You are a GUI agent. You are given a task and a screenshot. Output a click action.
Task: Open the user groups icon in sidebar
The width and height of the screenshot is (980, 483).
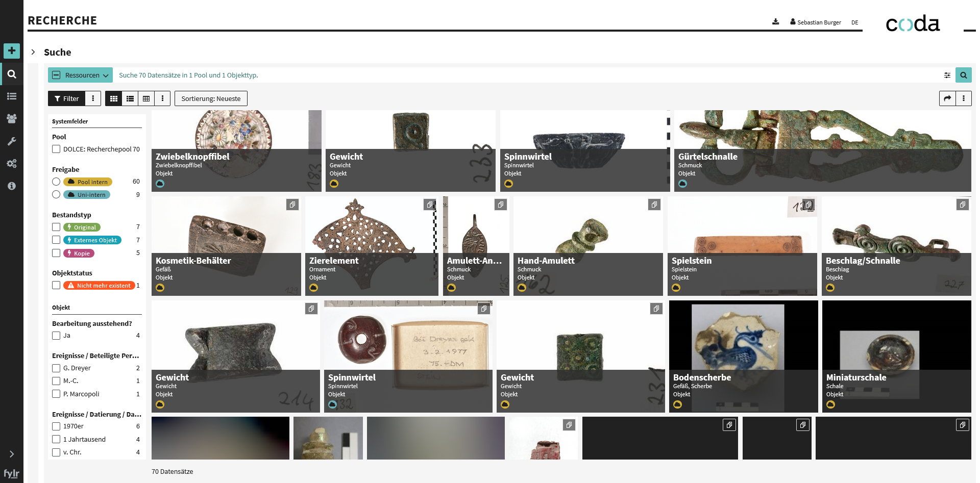(11, 118)
